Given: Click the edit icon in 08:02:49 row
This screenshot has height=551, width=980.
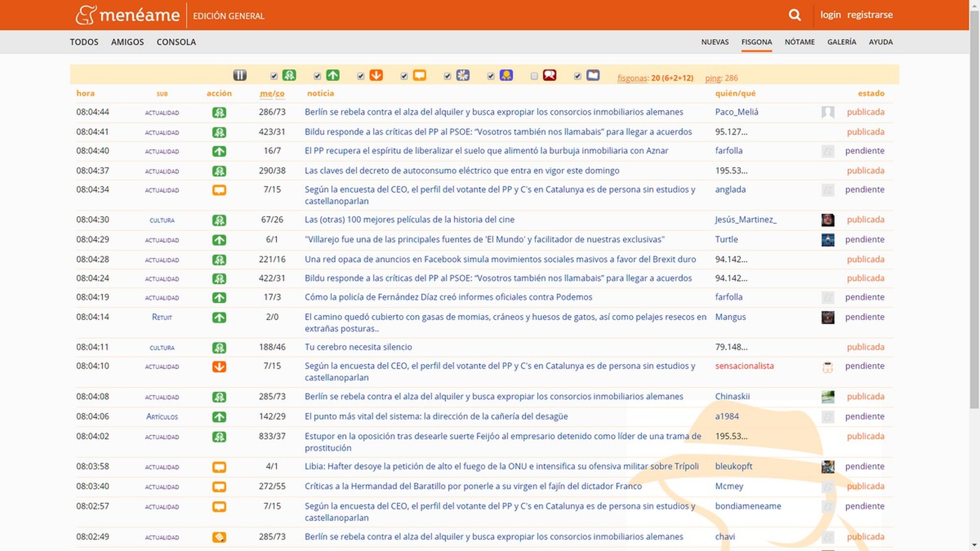Looking at the screenshot, I should pyautogui.click(x=219, y=537).
